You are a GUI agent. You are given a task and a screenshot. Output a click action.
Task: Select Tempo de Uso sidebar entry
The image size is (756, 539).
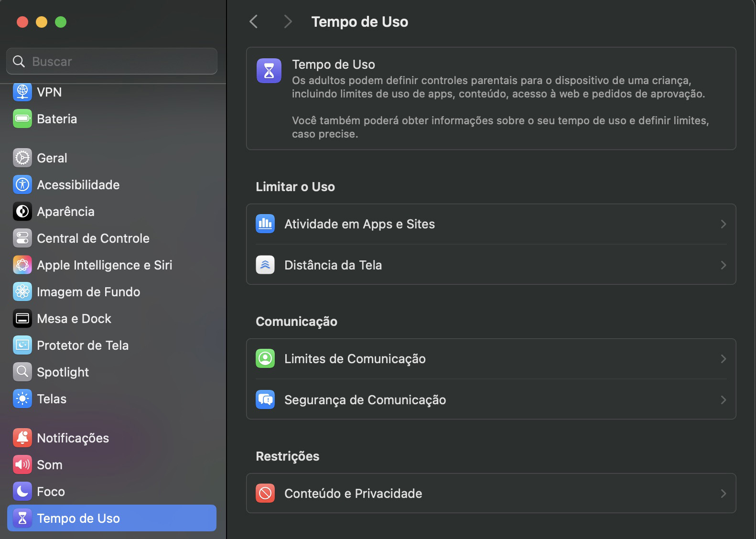[112, 518]
